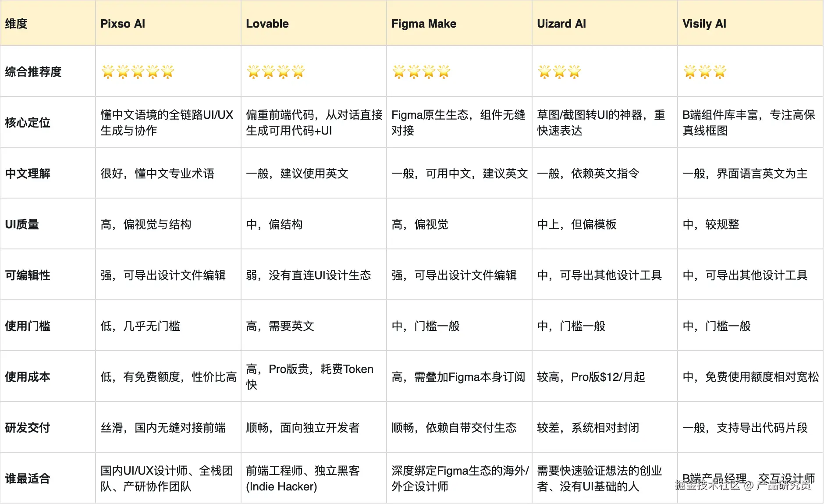Select the cell "高，需叠加Figma本身订阅"
Screen dimensions: 824x504
[x=459, y=376]
